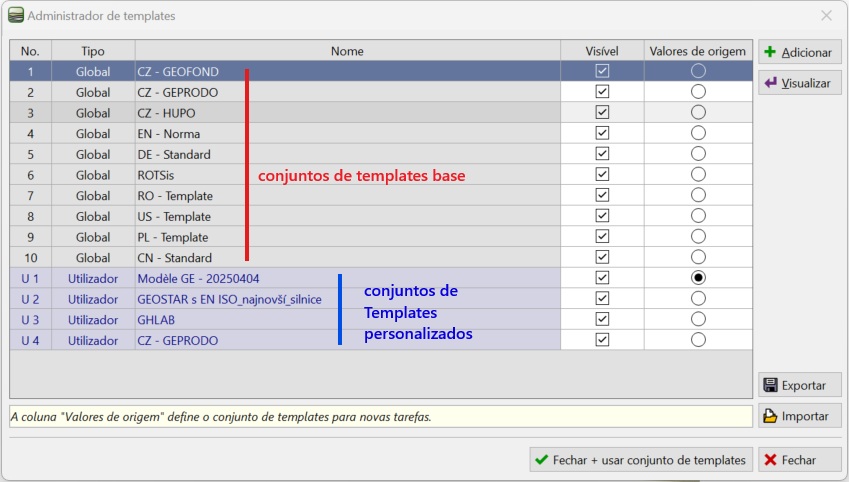Click the Adicionar button

tap(799, 53)
